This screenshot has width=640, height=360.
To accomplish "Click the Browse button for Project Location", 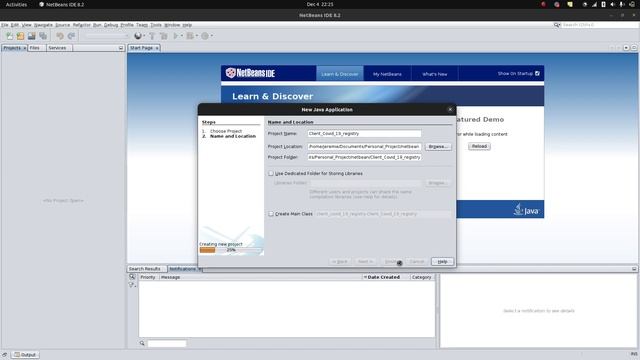I will coord(438,146).
